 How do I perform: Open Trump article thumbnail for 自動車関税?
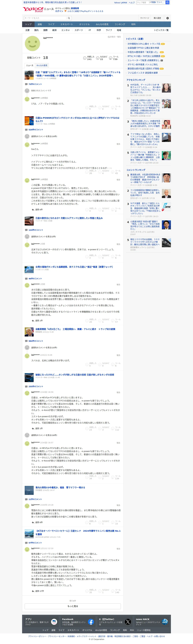[29, 332]
